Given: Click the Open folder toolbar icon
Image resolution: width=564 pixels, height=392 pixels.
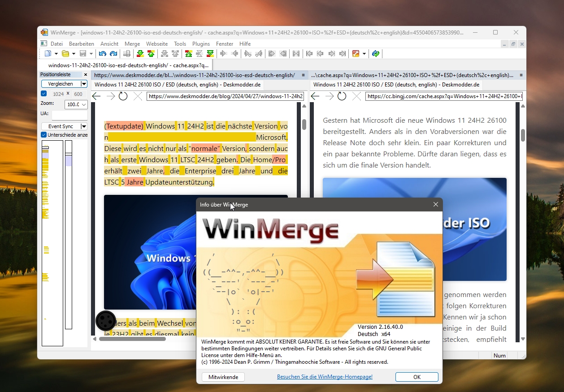Looking at the screenshot, I should (x=65, y=54).
